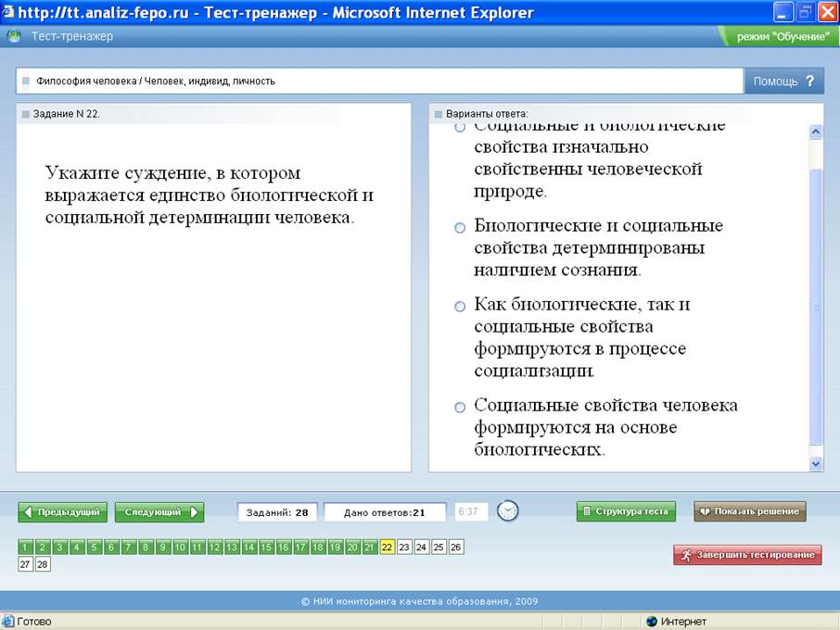
Task: Jump to unanswered question 25
Action: click(439, 547)
